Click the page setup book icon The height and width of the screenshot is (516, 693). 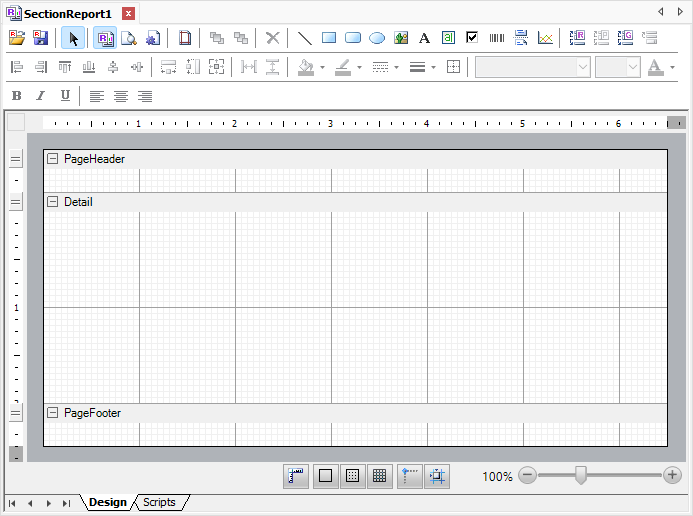click(185, 38)
